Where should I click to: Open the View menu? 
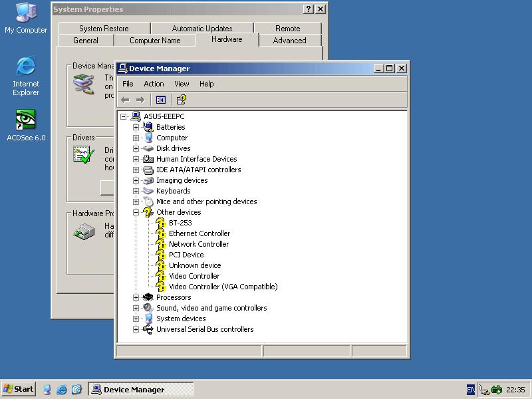point(182,84)
